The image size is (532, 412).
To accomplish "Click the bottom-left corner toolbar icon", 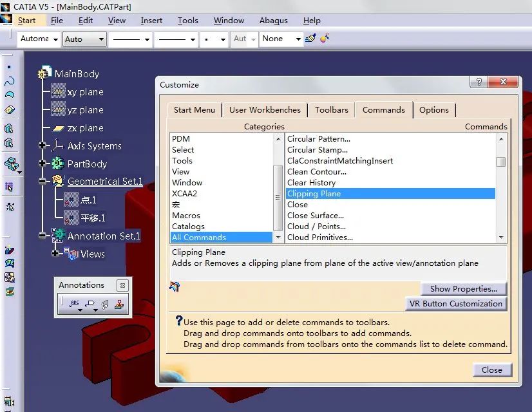I will tap(10, 402).
